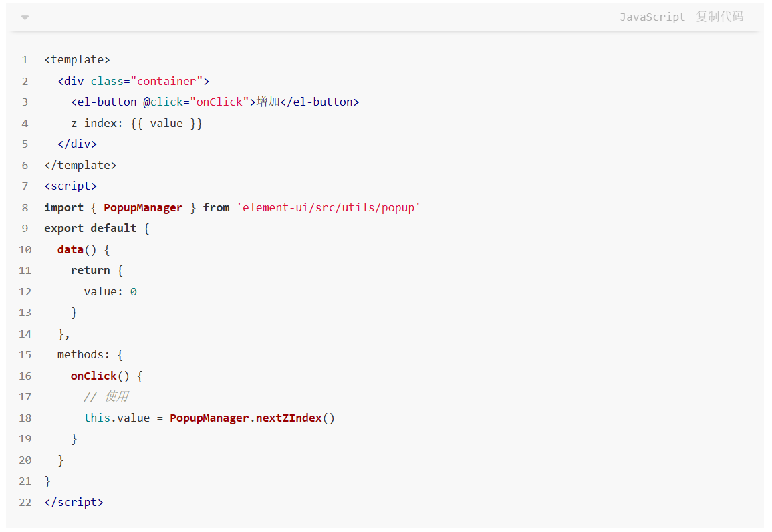Click line number 21 in the gutter
This screenshot has height=532, width=772.
(25, 481)
